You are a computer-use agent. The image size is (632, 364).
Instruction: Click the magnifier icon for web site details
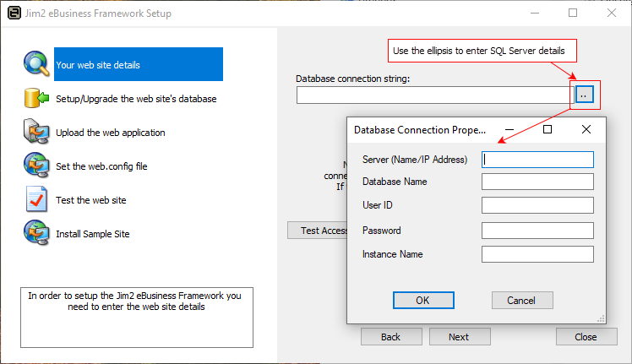pos(37,64)
